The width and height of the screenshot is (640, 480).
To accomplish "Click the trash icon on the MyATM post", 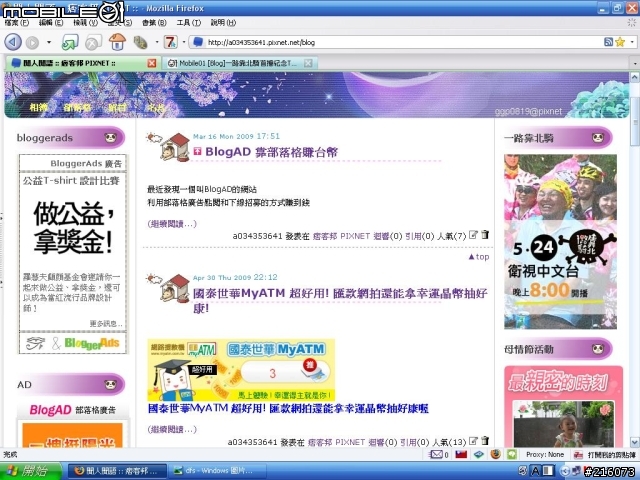I will coord(485,441).
